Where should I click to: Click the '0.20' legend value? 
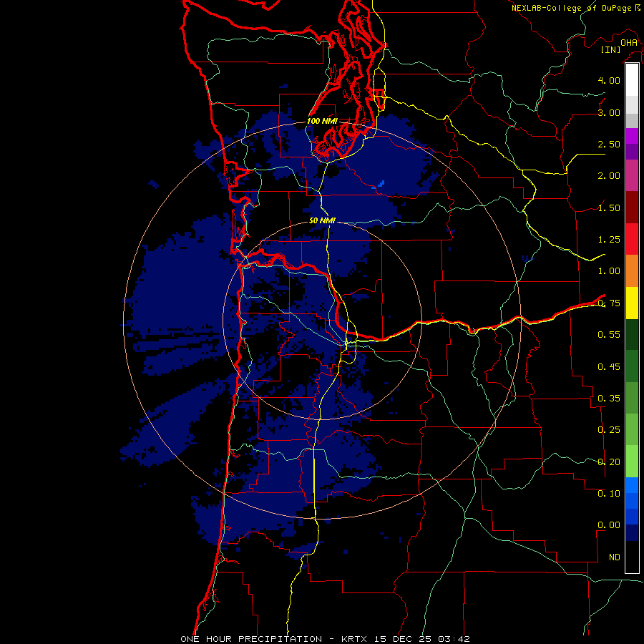(609, 462)
